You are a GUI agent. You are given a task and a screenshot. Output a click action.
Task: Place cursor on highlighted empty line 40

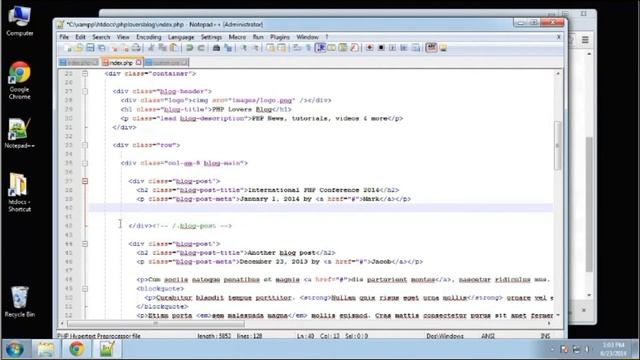pyautogui.click(x=320, y=208)
